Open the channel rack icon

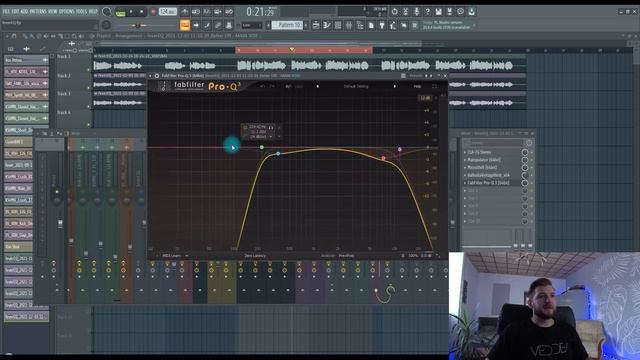tap(338, 25)
